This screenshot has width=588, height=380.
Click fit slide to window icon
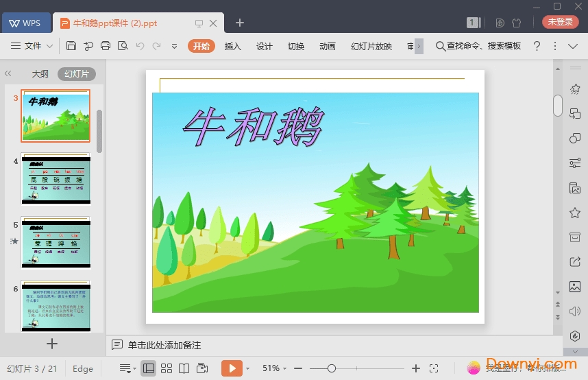pyautogui.click(x=434, y=368)
